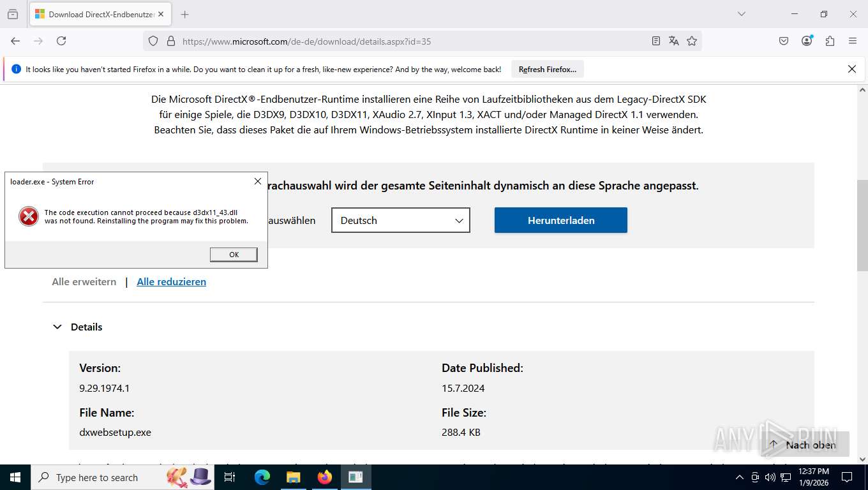
Task: Click the tracking protection shield icon
Action: 153,41
